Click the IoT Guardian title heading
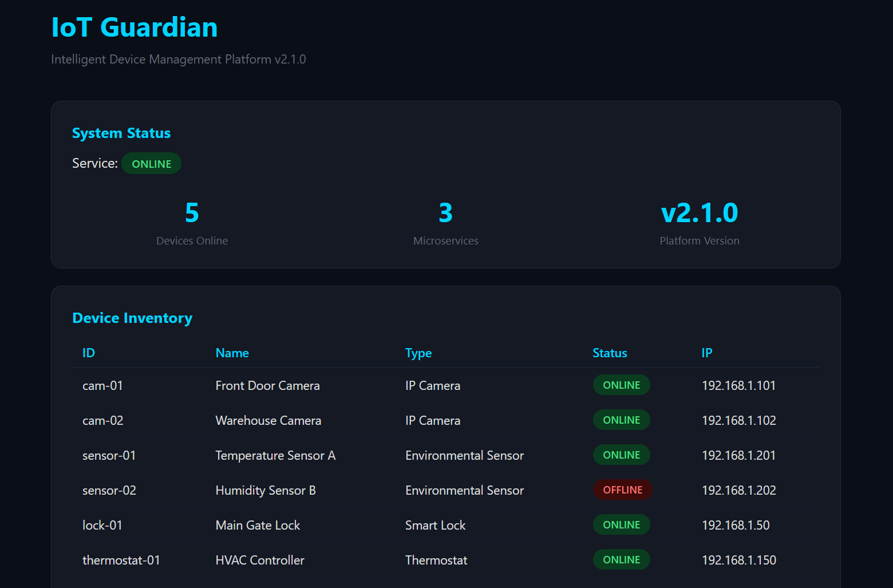893x588 pixels. [x=135, y=27]
